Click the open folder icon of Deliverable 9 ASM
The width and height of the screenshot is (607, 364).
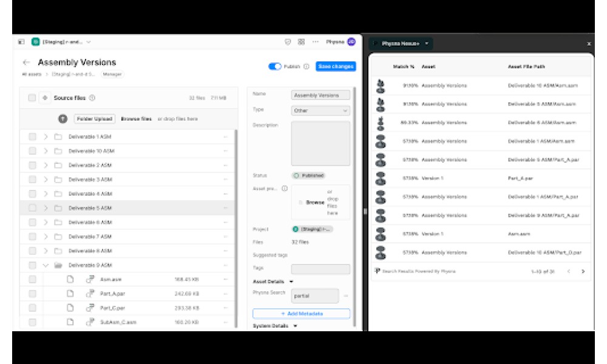tap(58, 265)
